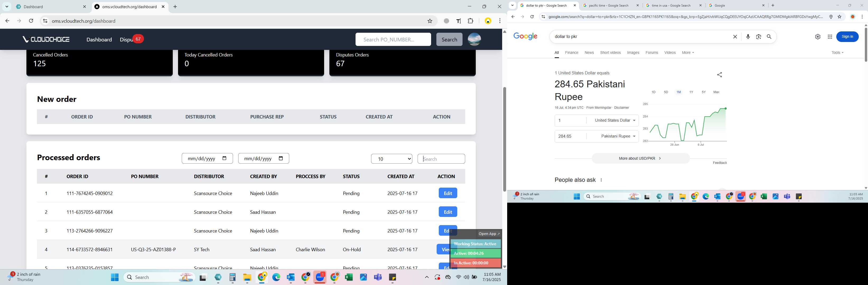The image size is (868, 285).
Task: Click the Google Sign in button
Action: point(847,37)
